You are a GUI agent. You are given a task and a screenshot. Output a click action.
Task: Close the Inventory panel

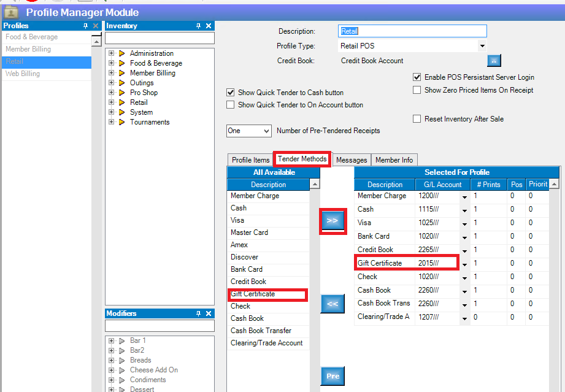pyautogui.click(x=209, y=26)
